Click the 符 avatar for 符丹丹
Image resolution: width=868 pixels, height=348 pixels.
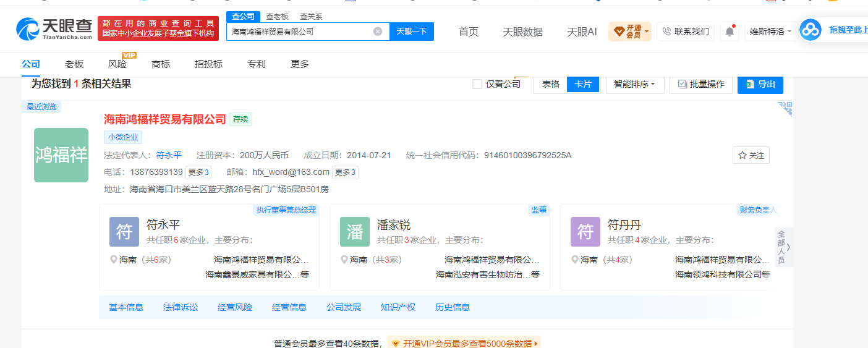[x=585, y=232]
